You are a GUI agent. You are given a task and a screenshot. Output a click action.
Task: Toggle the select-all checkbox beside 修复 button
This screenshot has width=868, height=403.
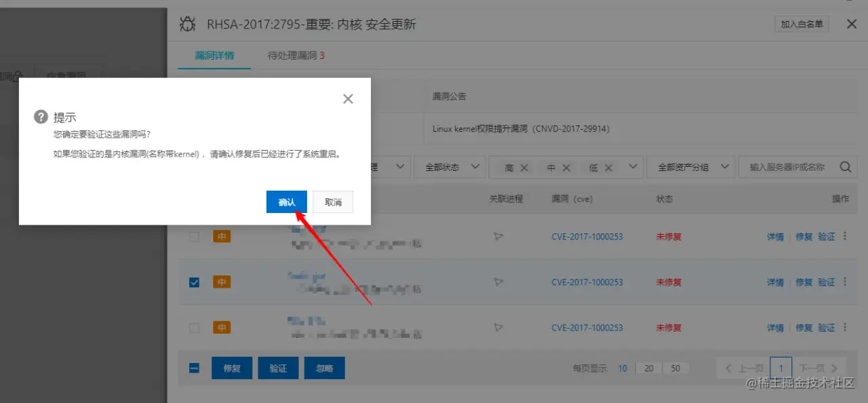[x=194, y=368]
